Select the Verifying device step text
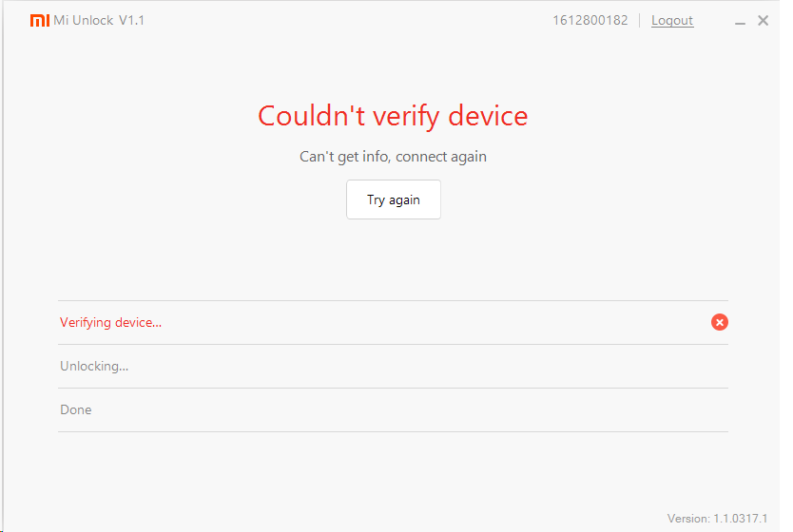Viewport: 793px width, 532px height. 110,323
